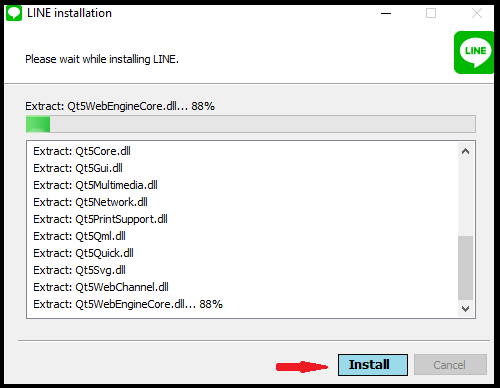500x388 pixels.
Task: Click the green extraction progress bar
Action: point(251,124)
